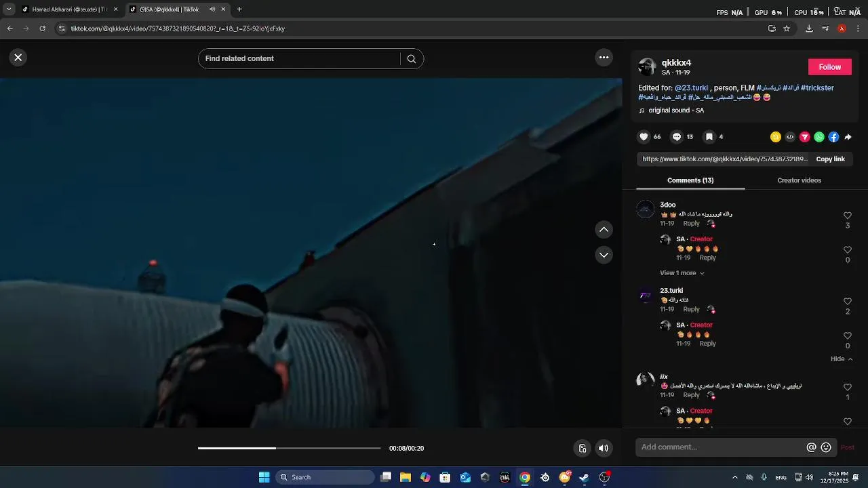Reply to 23.turki's comment

point(691,310)
